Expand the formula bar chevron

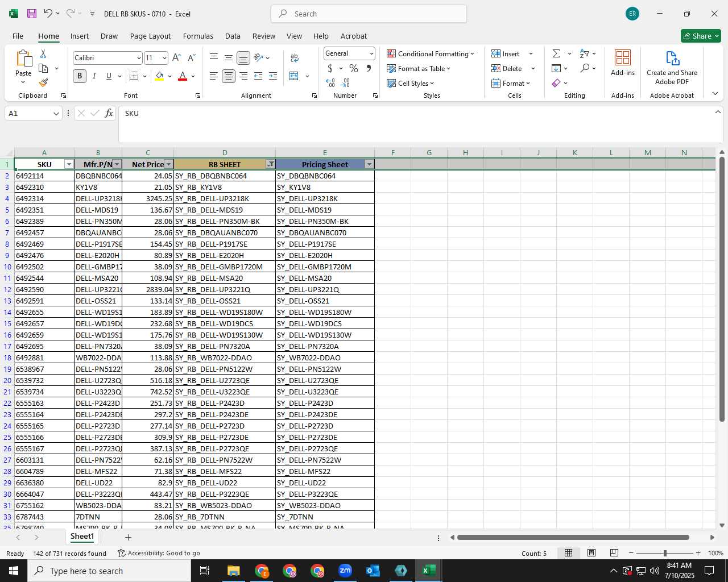[718, 112]
